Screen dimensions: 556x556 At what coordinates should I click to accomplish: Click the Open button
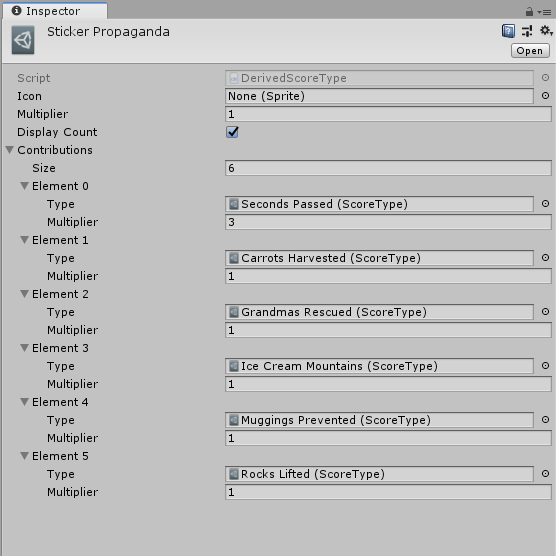[x=530, y=51]
